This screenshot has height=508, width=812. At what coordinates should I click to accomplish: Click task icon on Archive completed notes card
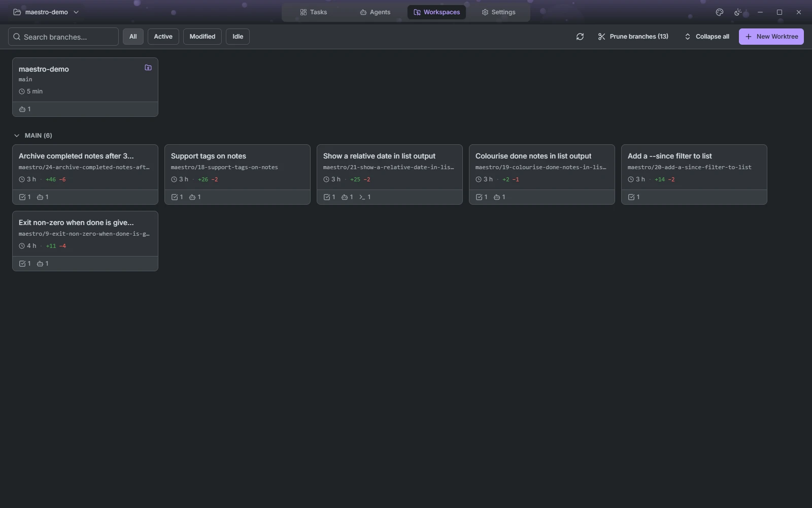click(x=22, y=197)
